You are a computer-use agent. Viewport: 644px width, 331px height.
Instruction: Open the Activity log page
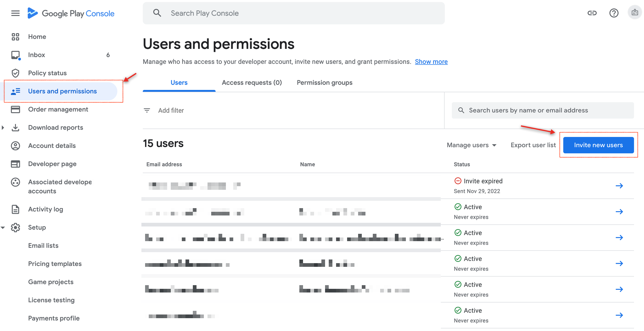(45, 209)
